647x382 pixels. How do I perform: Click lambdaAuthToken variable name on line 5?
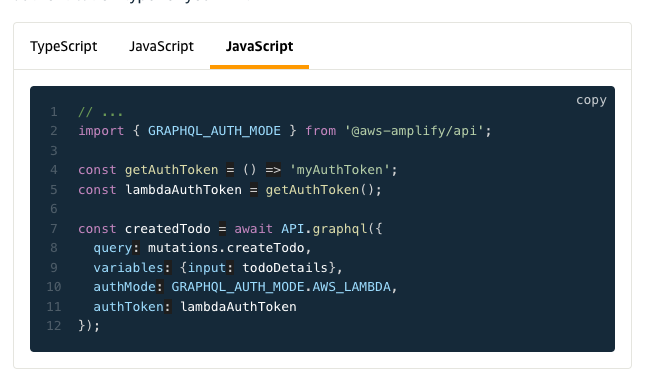pyautogui.click(x=183, y=190)
